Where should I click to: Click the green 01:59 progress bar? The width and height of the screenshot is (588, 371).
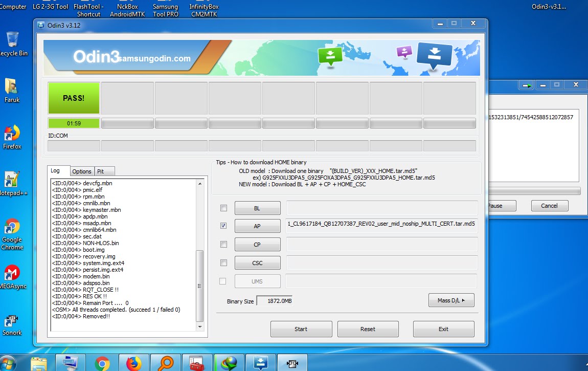(x=74, y=123)
